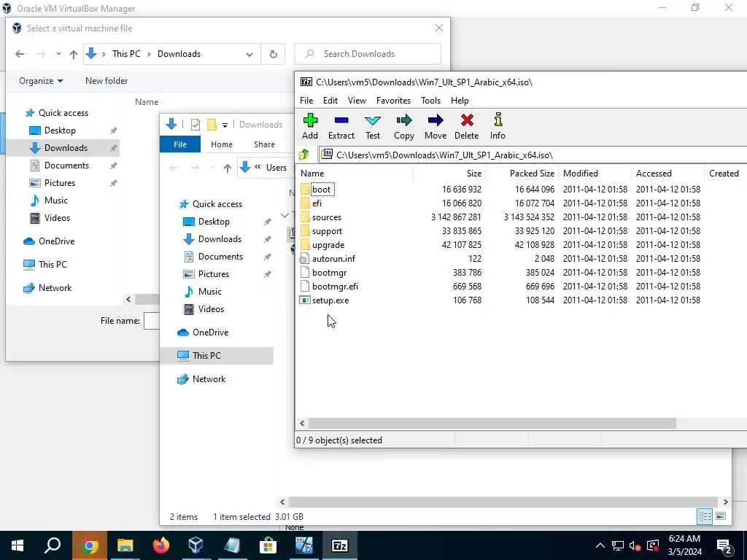Switch Explorer to details view

705,516
